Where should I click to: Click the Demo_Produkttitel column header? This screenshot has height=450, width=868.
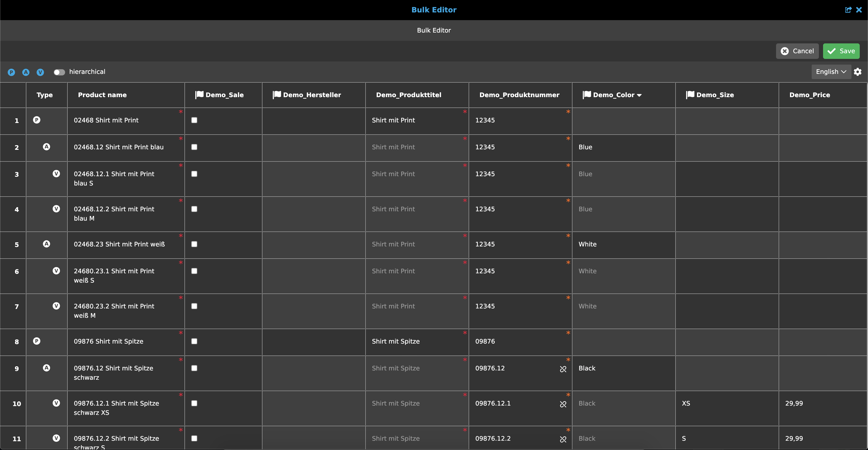[408, 95]
